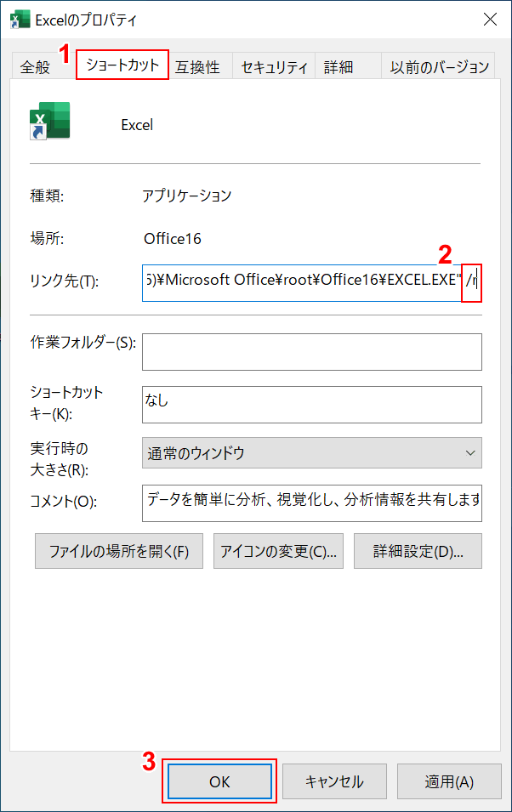The height and width of the screenshot is (812, 512).
Task: Click the 作業フォルダー input field
Action: point(311,352)
